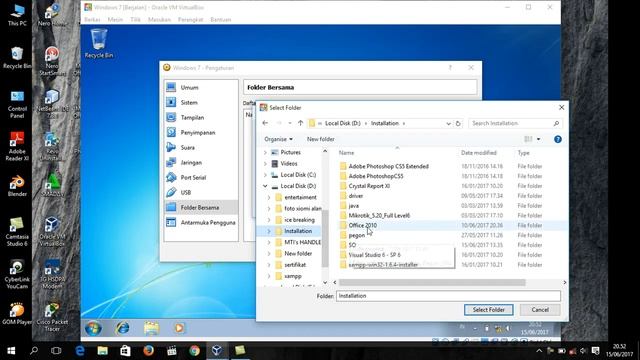Select the Mikrotik_5.20_Full Level6 folder

point(379,216)
